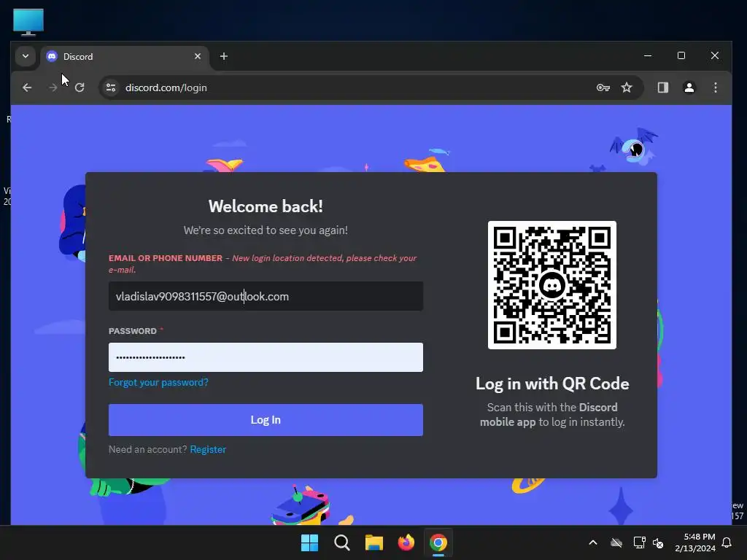This screenshot has height=560, width=747.
Task: Maximize the Chrome window
Action: pyautogui.click(x=681, y=55)
